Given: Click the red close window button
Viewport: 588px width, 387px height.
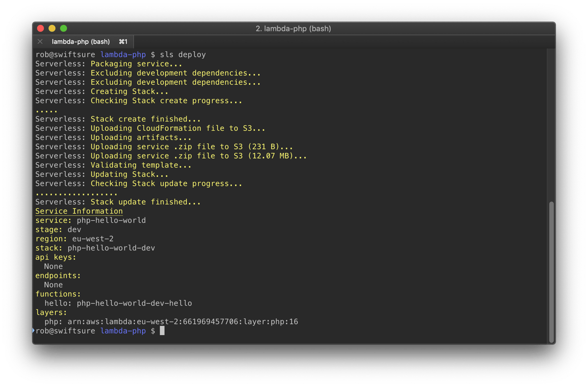Looking at the screenshot, I should [x=41, y=28].
